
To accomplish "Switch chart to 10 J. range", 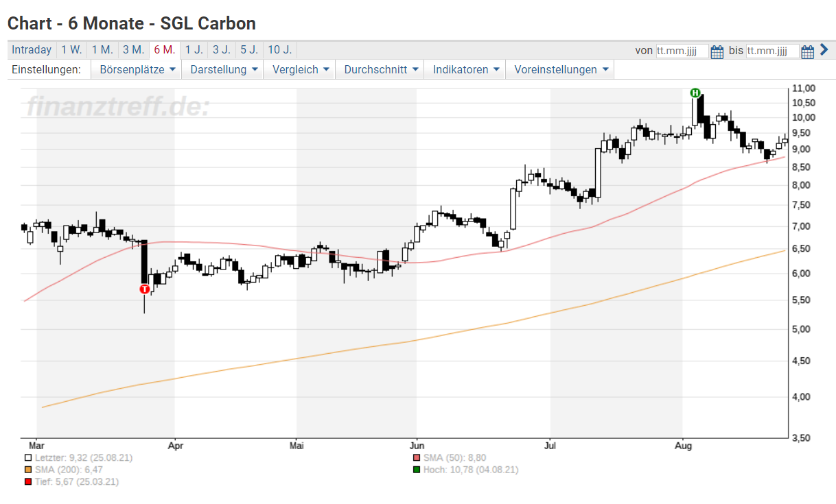I will pyautogui.click(x=280, y=50).
